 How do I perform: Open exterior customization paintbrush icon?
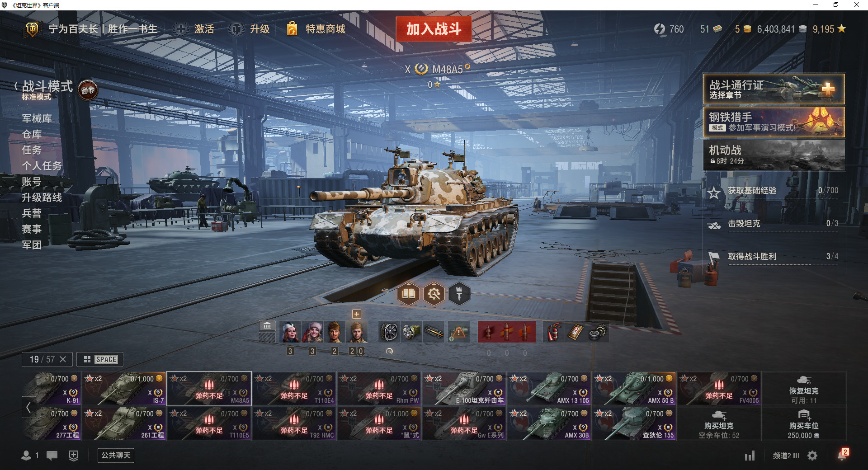pyautogui.click(x=459, y=294)
